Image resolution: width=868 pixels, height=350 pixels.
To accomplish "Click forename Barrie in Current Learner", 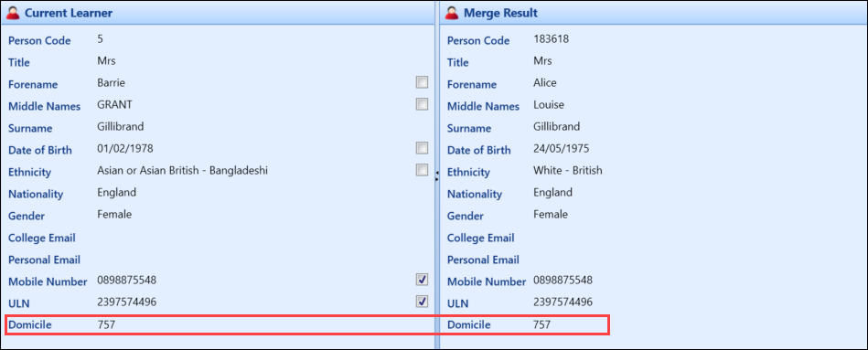I will 112,83.
